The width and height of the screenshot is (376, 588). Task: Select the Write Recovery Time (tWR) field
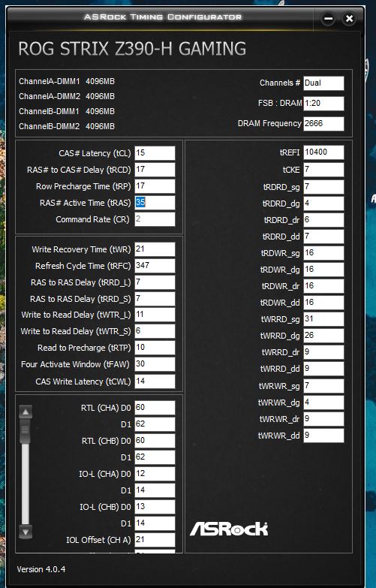pyautogui.click(x=155, y=249)
